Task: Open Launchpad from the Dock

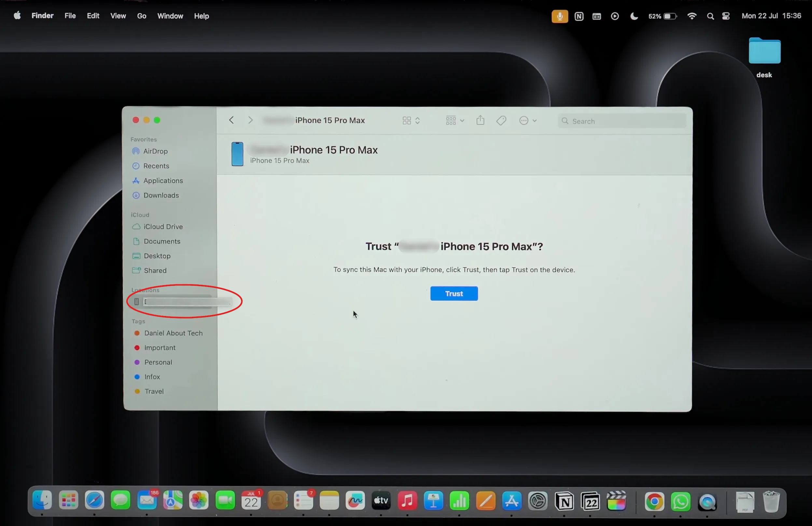Action: tap(69, 501)
